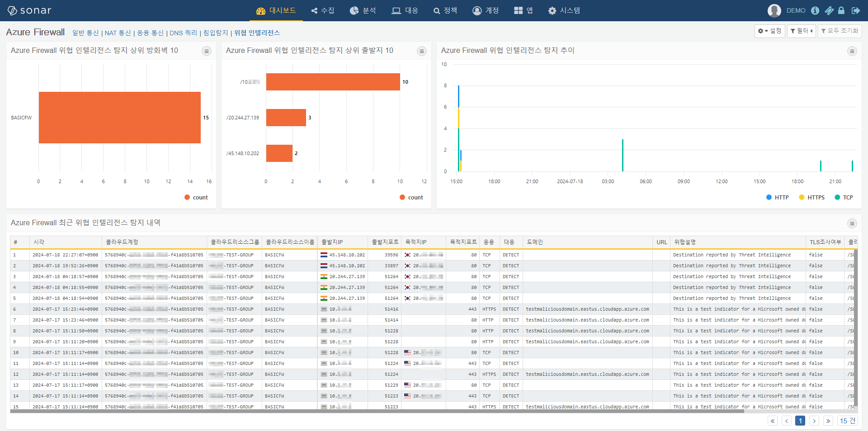Open the 시스템 menu
This screenshot has width=868, height=431.
click(564, 10)
